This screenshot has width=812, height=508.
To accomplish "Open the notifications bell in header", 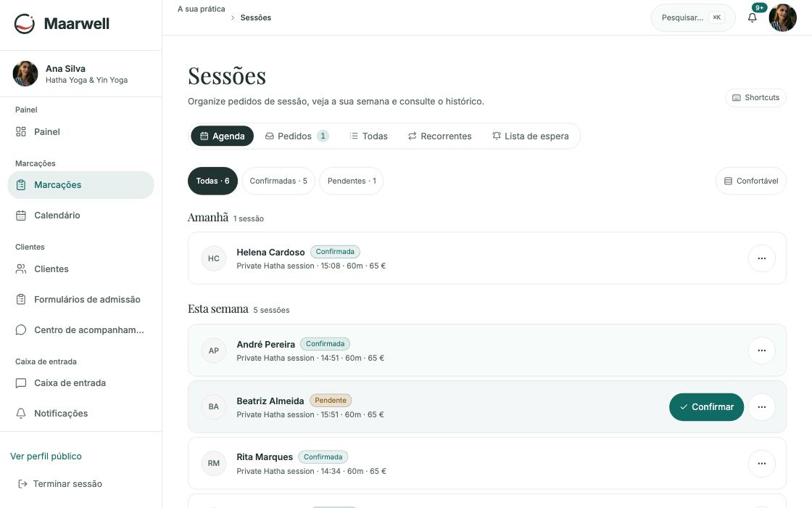I will (x=752, y=17).
